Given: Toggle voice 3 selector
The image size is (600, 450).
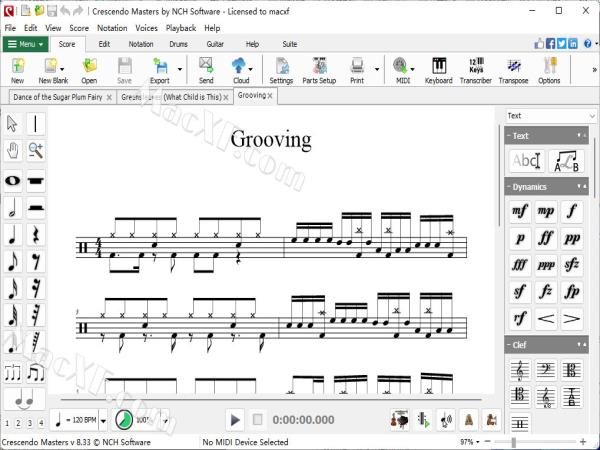Looking at the screenshot, I should click(30, 423).
